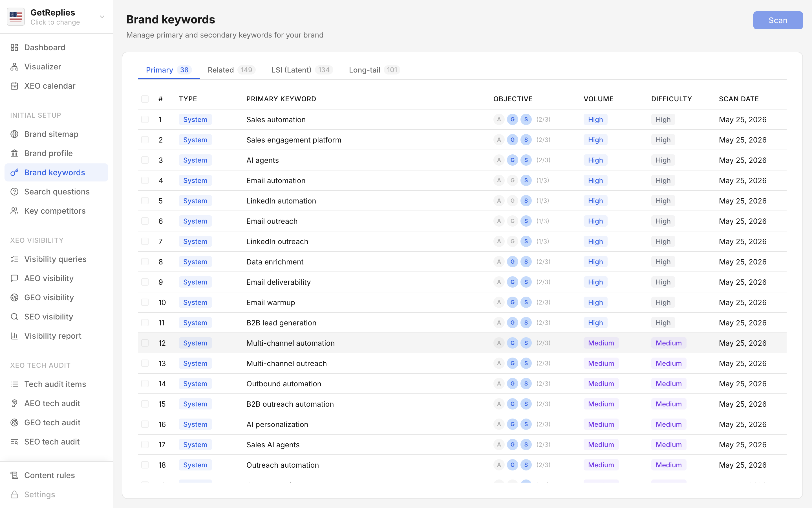Click the Tech audit items list icon
This screenshot has width=812, height=508.
pyautogui.click(x=14, y=384)
